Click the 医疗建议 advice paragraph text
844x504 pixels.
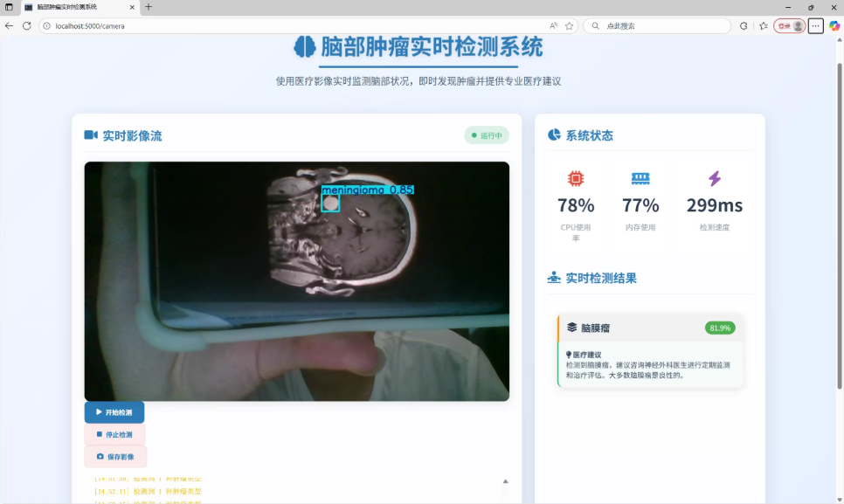pos(648,370)
